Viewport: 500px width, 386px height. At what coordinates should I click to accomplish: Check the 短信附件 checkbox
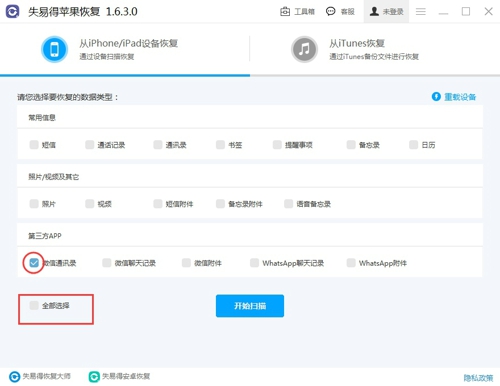[158, 204]
